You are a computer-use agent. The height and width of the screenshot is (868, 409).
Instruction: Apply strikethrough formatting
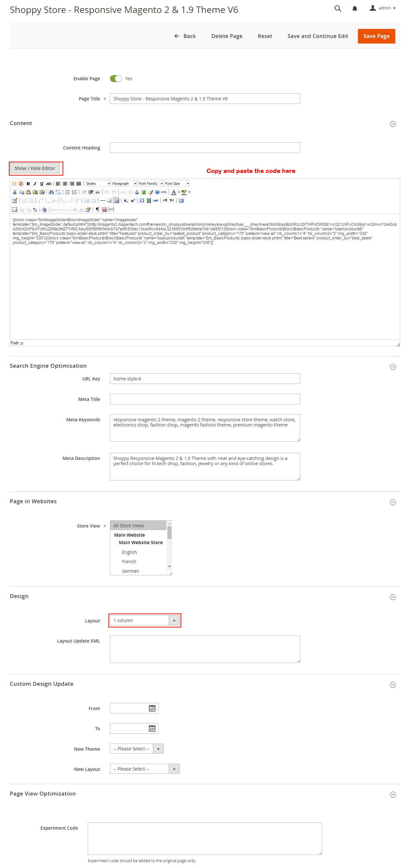(x=49, y=184)
